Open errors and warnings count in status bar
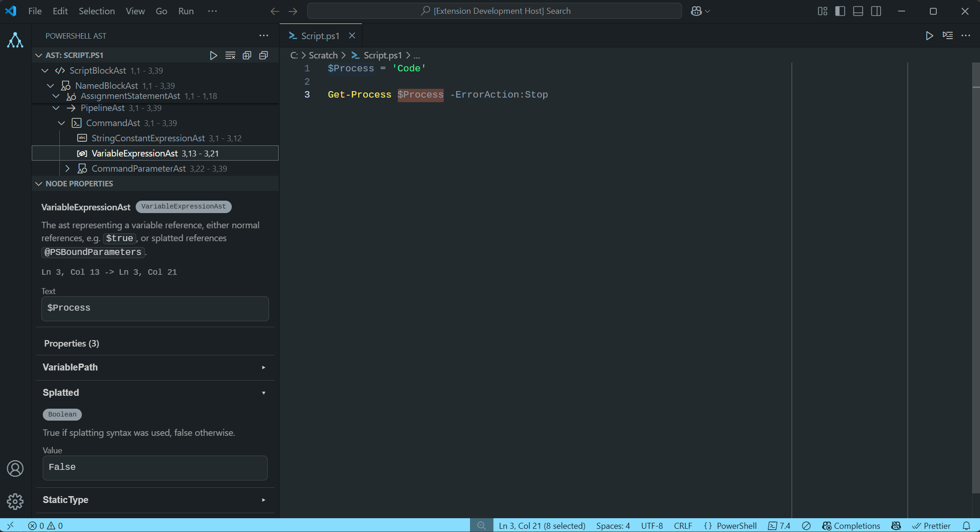The height and width of the screenshot is (532, 980). click(45, 526)
